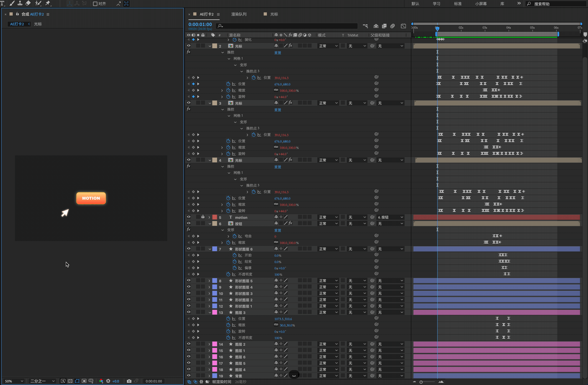588x385 pixels.
Task: Open show channel color management icon
Action: (x=101, y=381)
